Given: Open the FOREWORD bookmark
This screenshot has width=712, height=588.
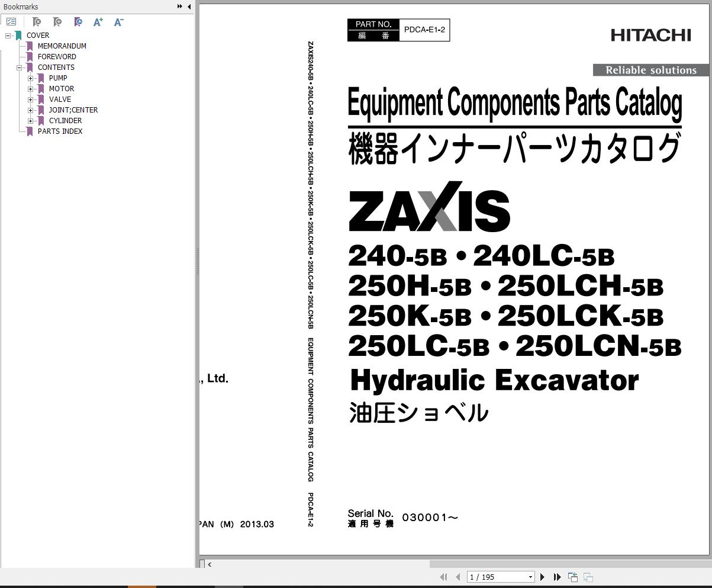Looking at the screenshot, I should [x=57, y=57].
